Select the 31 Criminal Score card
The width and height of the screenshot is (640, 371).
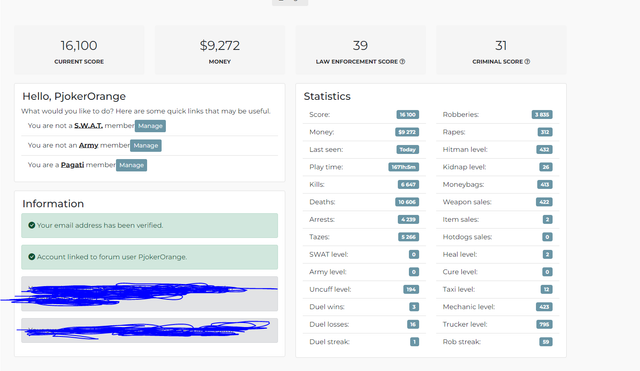501,50
